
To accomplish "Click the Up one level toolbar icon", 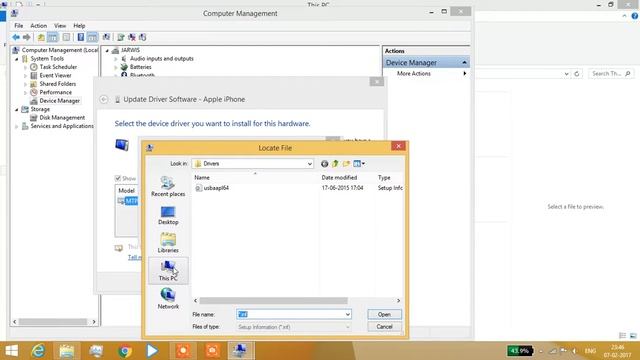I will click(41, 38).
